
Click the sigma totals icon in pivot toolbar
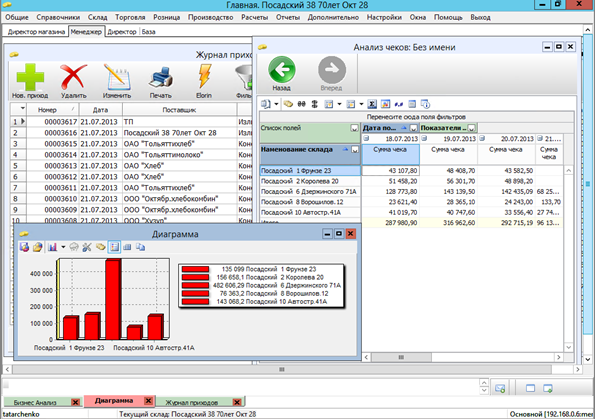click(x=372, y=104)
